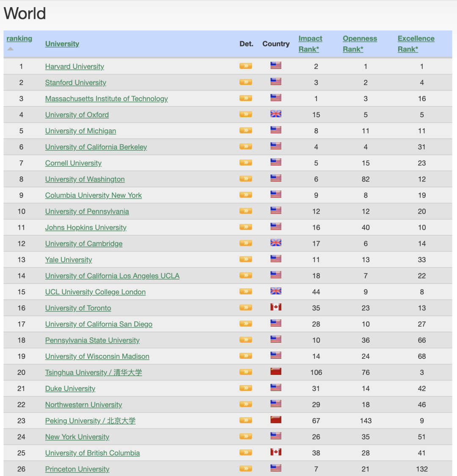
Task: Open Pennsylvania State University link
Action: coord(92,340)
